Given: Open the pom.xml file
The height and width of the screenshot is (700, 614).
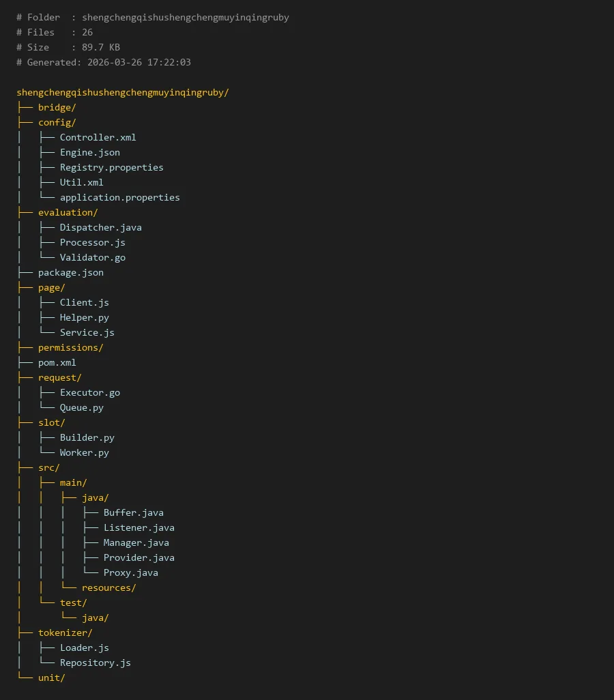Looking at the screenshot, I should (57, 362).
